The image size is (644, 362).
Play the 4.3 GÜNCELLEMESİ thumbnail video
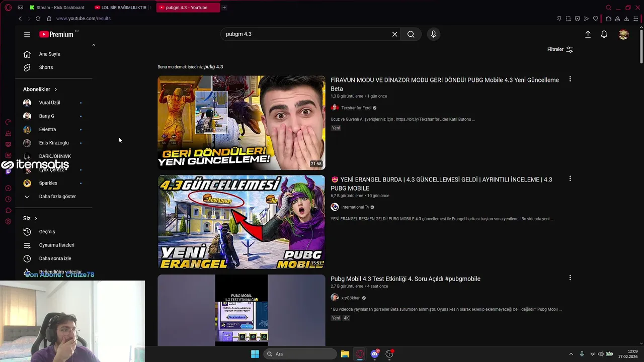242,222
